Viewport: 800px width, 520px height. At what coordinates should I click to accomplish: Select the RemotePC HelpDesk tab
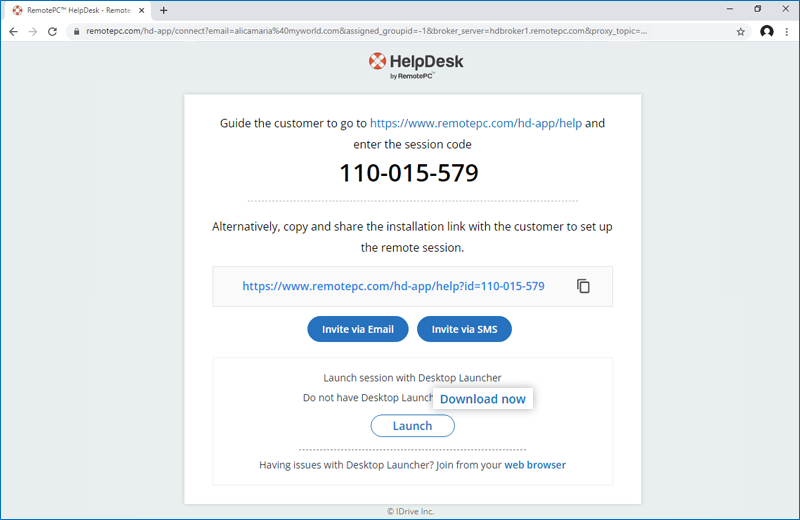click(x=79, y=10)
